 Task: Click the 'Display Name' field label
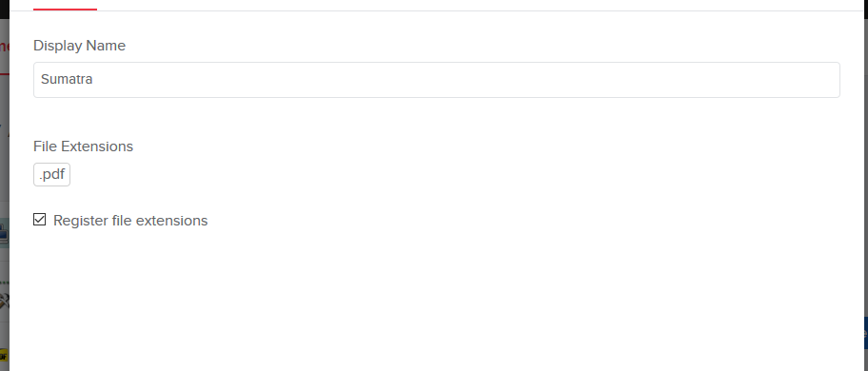(x=79, y=46)
